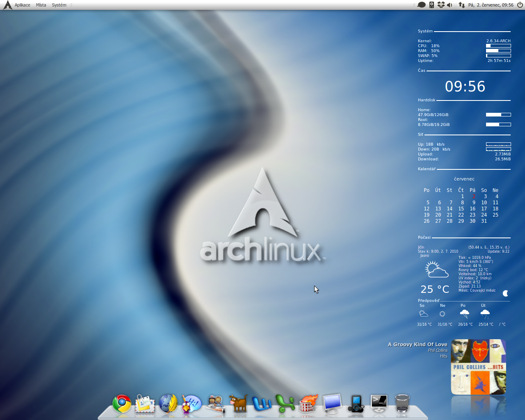Viewport: 525px width, 420px height.
Task: Click the Home usage text 47.9GiB/126GiB
Action: click(433, 115)
